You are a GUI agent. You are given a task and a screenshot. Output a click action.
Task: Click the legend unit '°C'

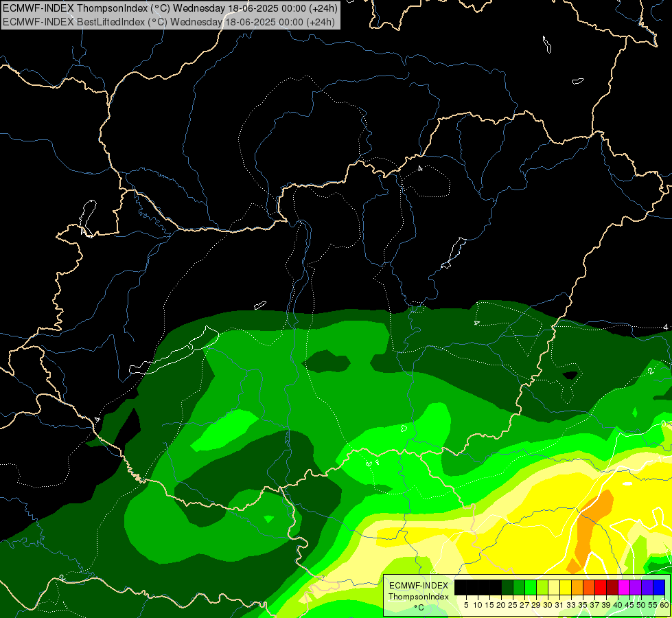(419, 608)
